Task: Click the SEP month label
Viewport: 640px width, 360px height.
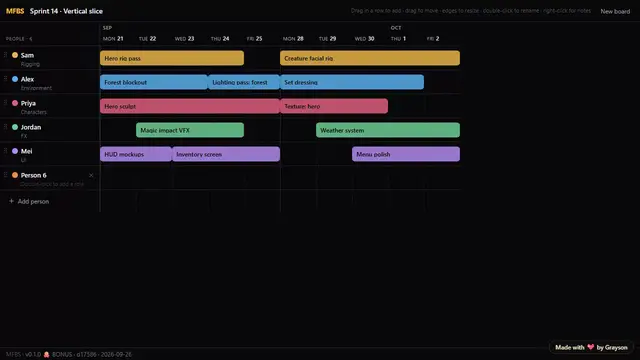Action: pos(107,28)
